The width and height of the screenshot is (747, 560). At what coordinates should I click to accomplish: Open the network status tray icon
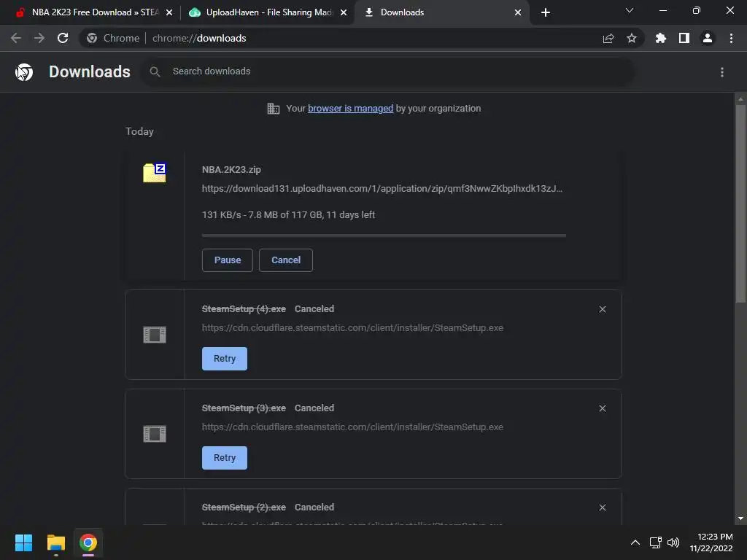pyautogui.click(x=656, y=542)
